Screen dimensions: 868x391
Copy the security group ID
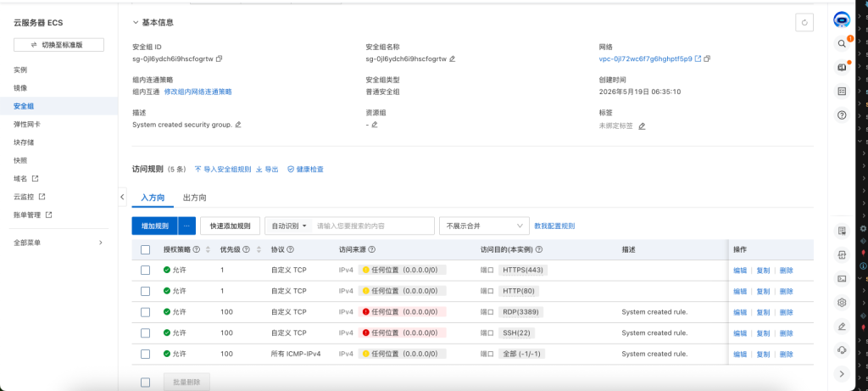click(220, 59)
